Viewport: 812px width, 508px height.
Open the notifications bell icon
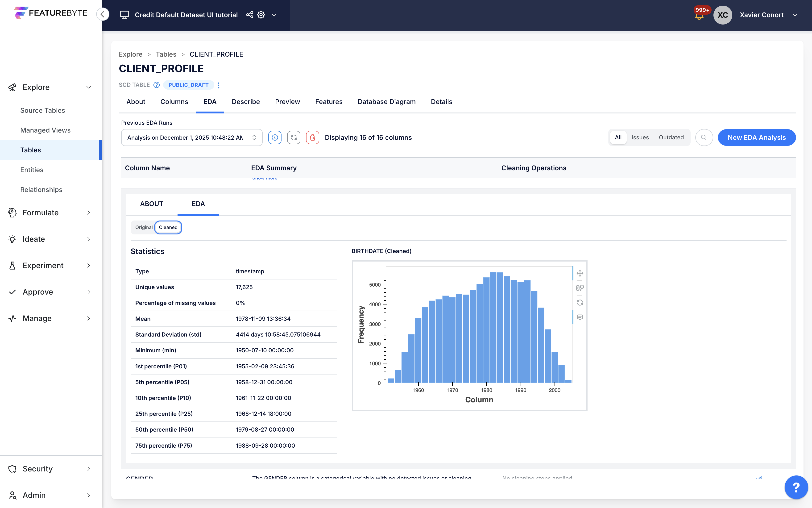(699, 16)
